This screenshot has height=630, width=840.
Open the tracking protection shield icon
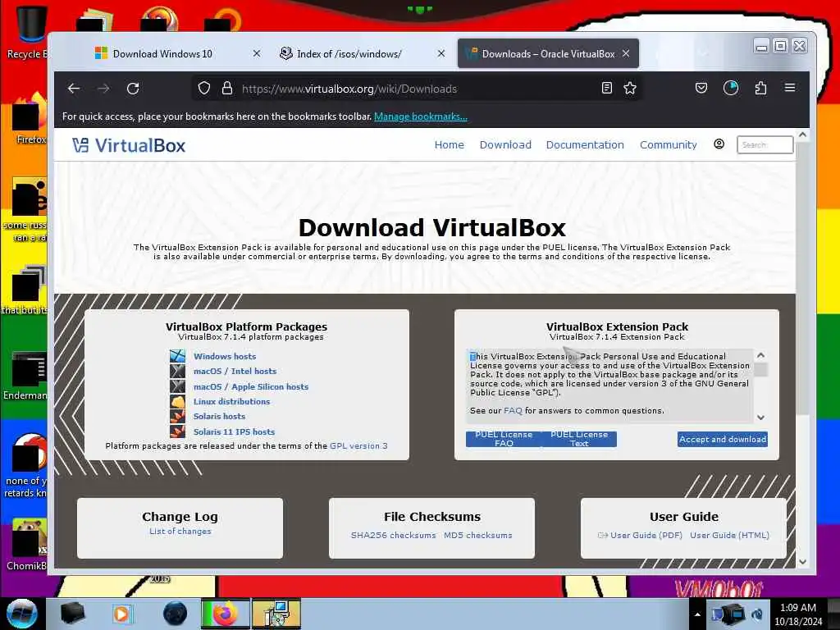pos(204,89)
